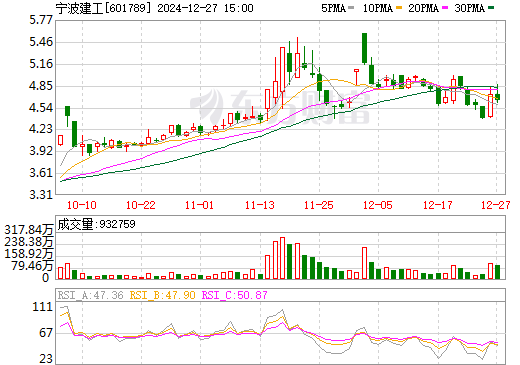Click the orange 10PMA legend color dash
The width and height of the screenshot is (520, 365).
pyautogui.click(x=399, y=8)
